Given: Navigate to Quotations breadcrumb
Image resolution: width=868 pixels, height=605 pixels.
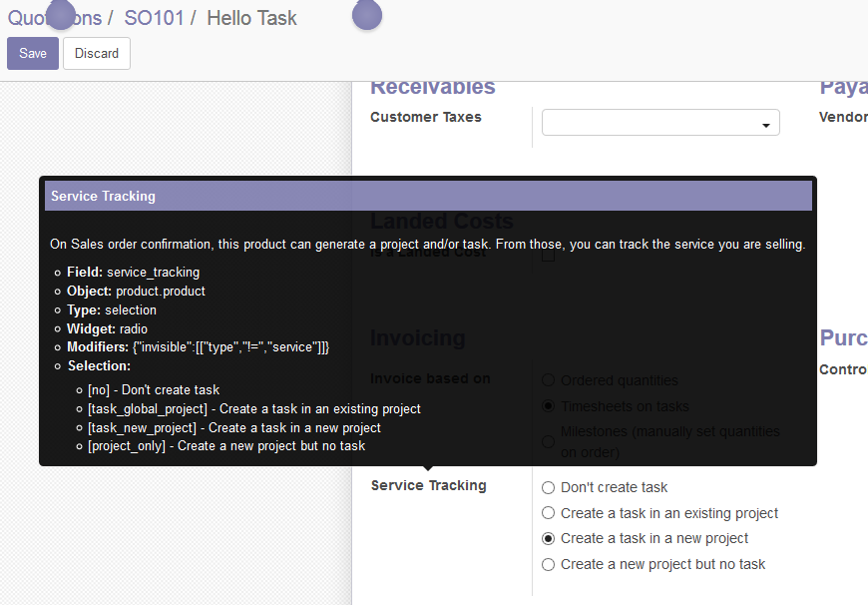Looking at the screenshot, I should (55, 18).
